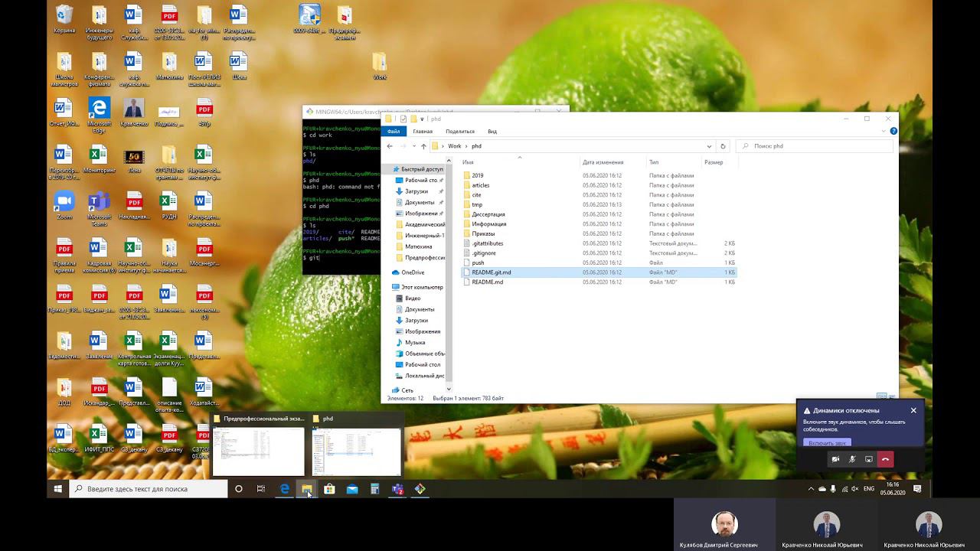Open Microsoft Store from the taskbar
Image resolution: width=980 pixels, height=551 pixels.
pos(329,489)
